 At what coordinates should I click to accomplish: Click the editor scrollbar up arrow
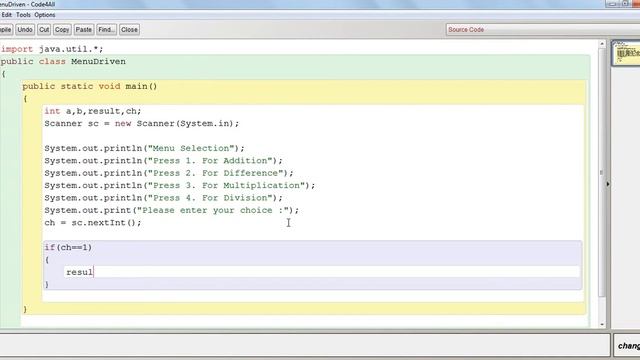pos(602,43)
